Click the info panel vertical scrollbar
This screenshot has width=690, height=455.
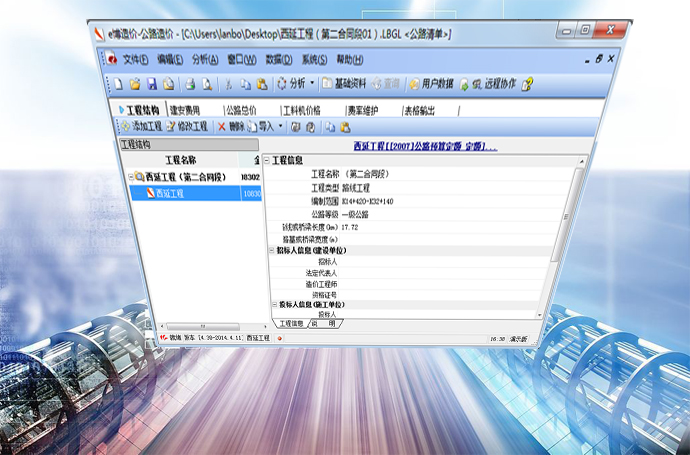566,216
